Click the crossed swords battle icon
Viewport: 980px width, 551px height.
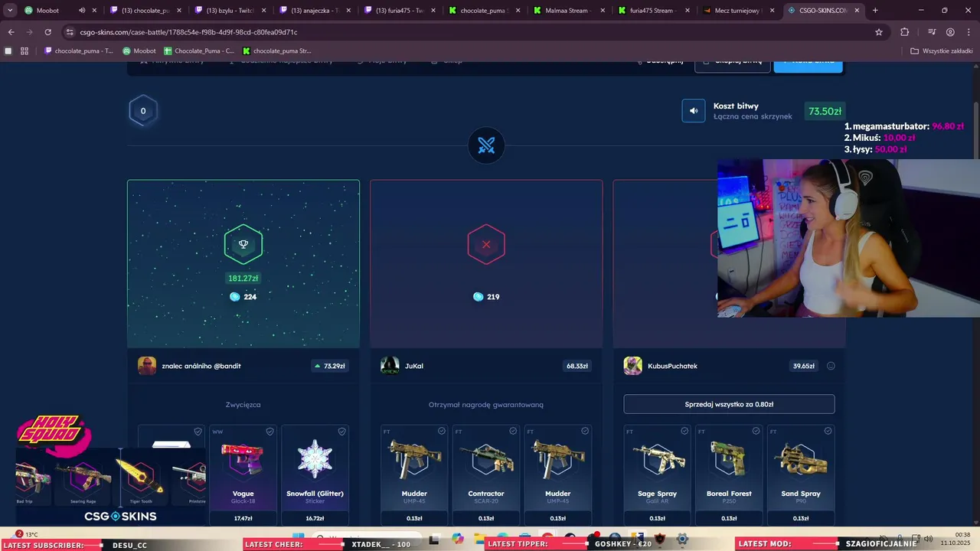tap(486, 145)
